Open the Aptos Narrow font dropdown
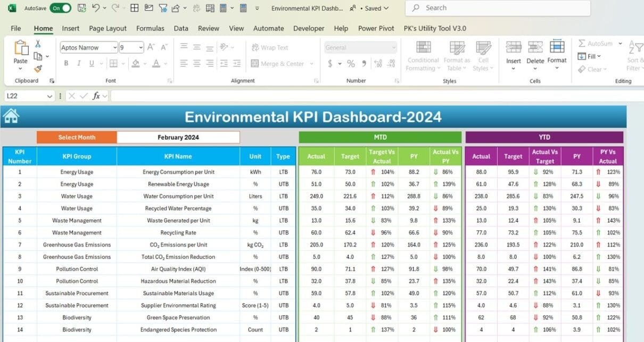 coord(116,47)
